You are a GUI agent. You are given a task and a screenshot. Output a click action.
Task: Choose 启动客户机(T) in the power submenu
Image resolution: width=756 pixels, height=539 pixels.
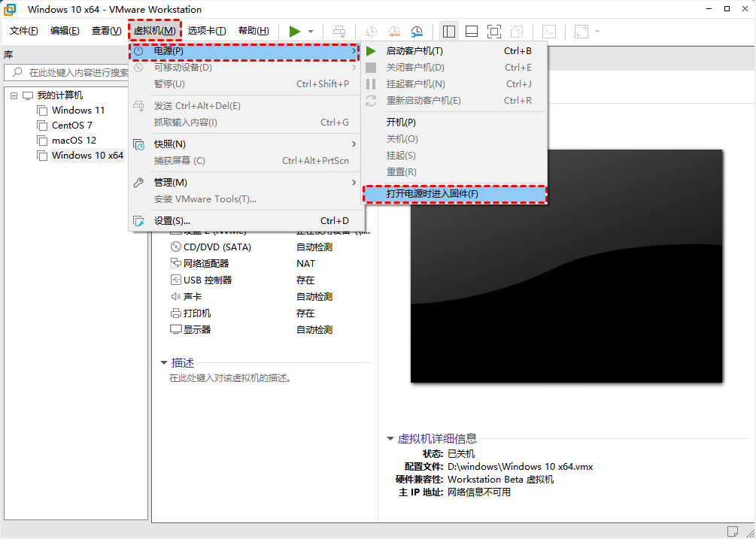[x=454, y=51]
